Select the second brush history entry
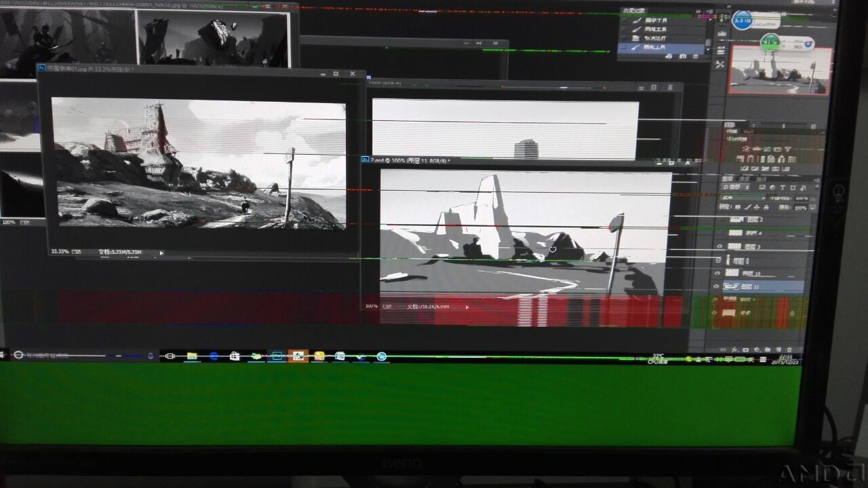Screen dimensions: 868x488 click(661, 29)
